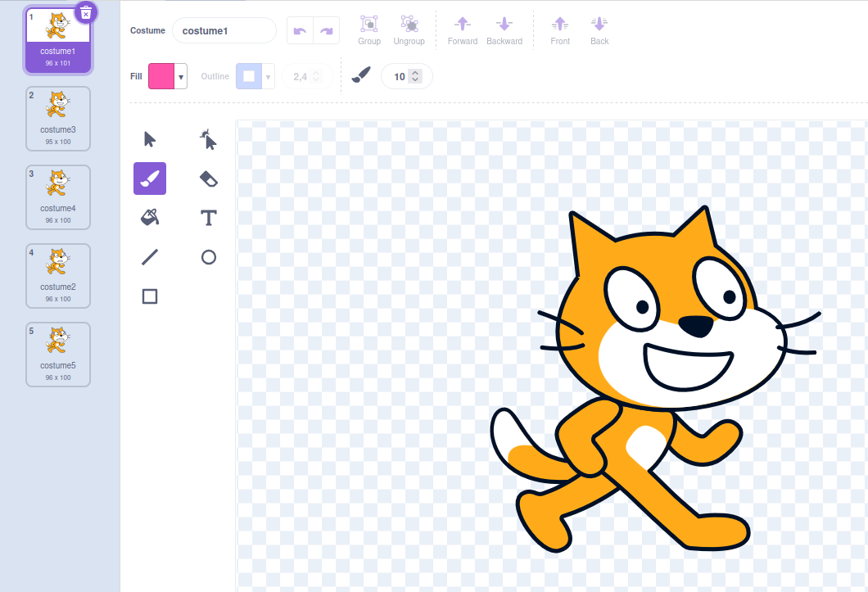Activate the Brush tool
This screenshot has width=868, height=592.
click(x=150, y=179)
